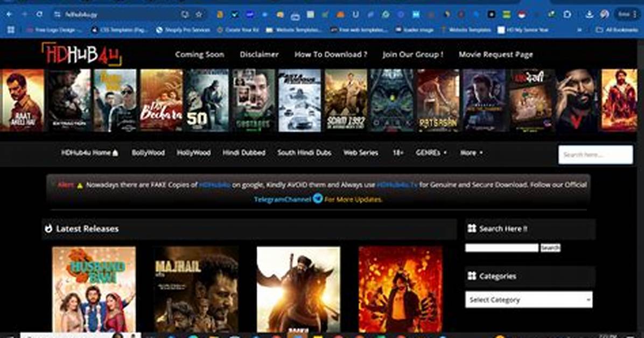Screen dimensions: 644x338
Task: Click the Latest Releases heading
Action: (x=87, y=229)
